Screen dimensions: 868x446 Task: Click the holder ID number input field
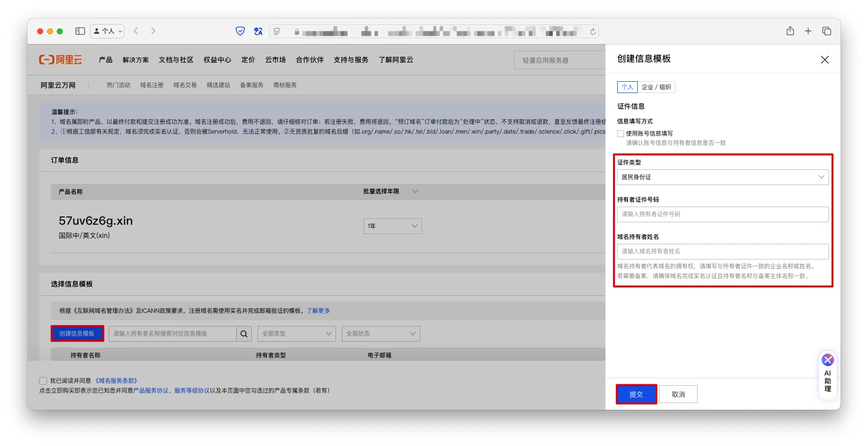(x=723, y=214)
